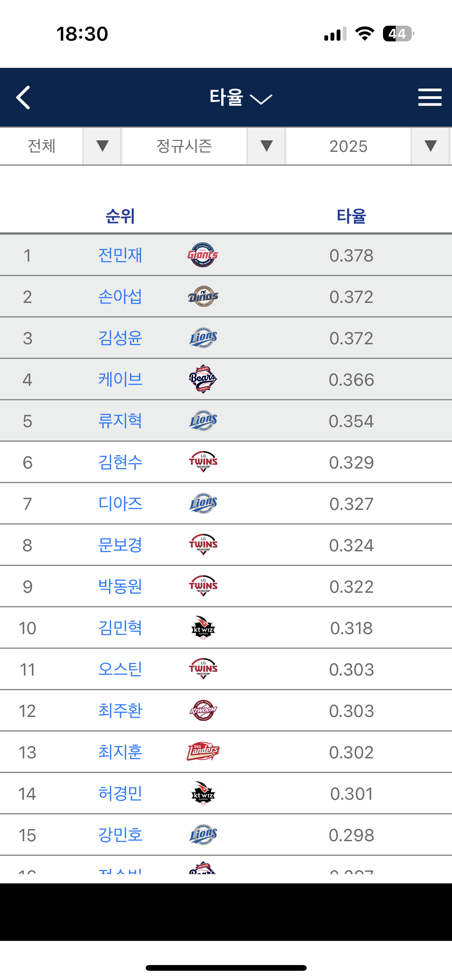Select player 케이브 in the rankings
The height and width of the screenshot is (980, 452).
tap(120, 380)
